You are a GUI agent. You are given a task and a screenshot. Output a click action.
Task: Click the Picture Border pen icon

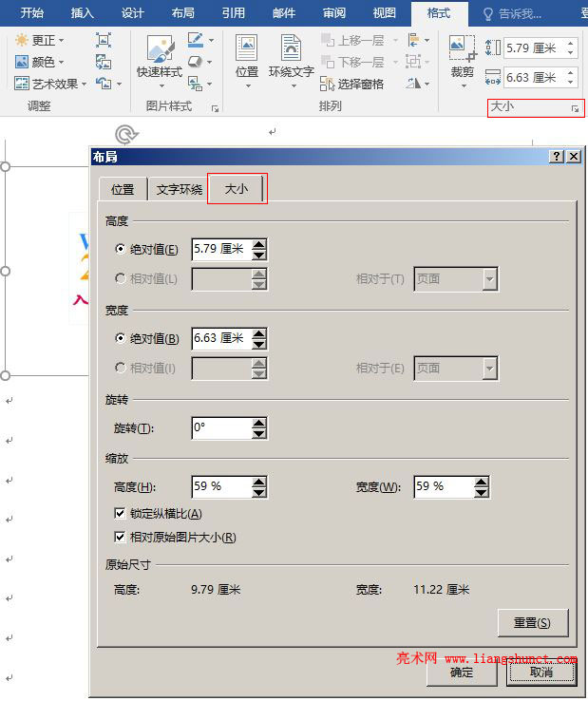click(x=196, y=40)
